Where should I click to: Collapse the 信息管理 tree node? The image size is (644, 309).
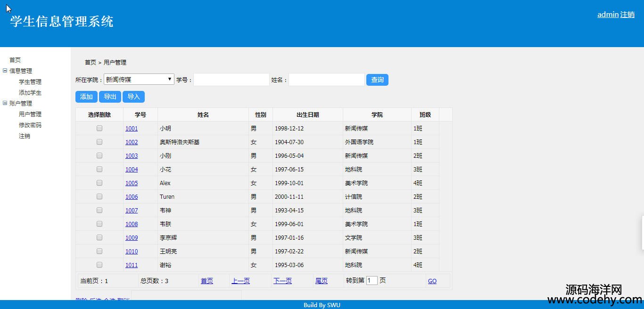tap(5, 71)
